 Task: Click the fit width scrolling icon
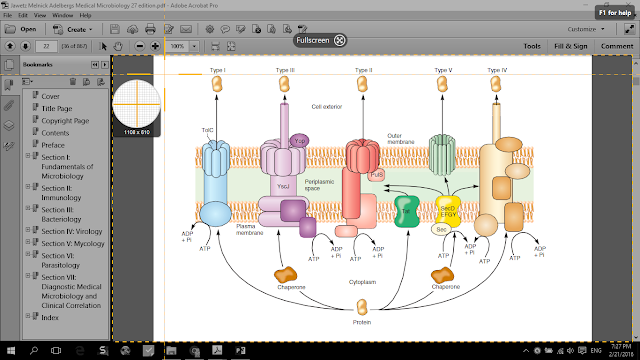215,46
